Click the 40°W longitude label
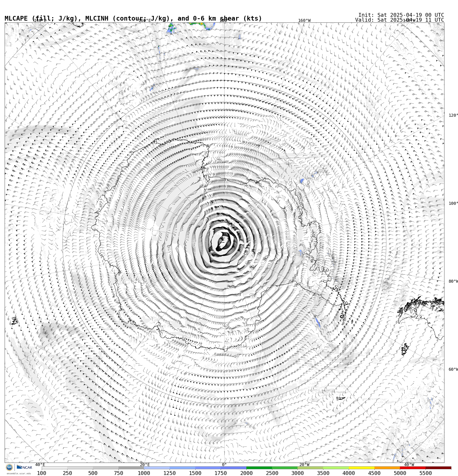 409,465
